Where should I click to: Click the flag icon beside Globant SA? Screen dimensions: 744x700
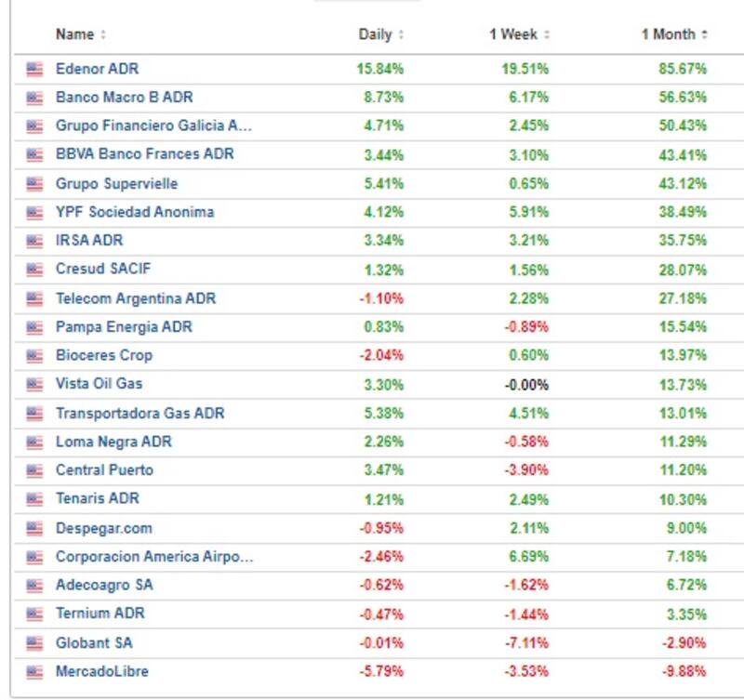pos(34,642)
